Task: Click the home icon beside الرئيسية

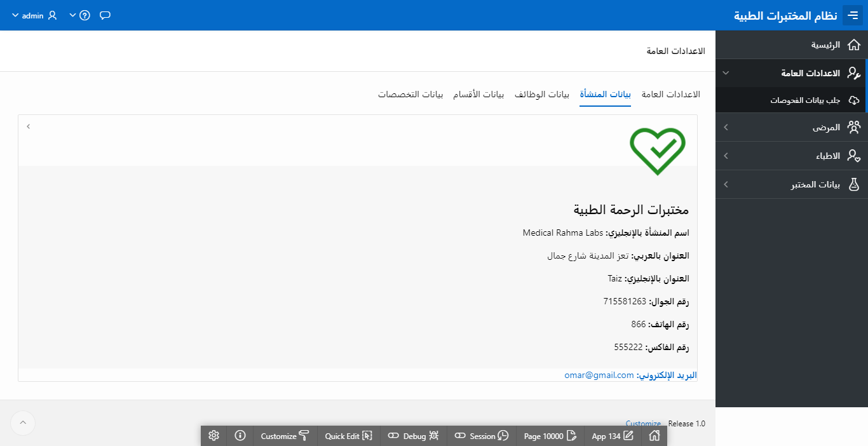Action: point(854,45)
